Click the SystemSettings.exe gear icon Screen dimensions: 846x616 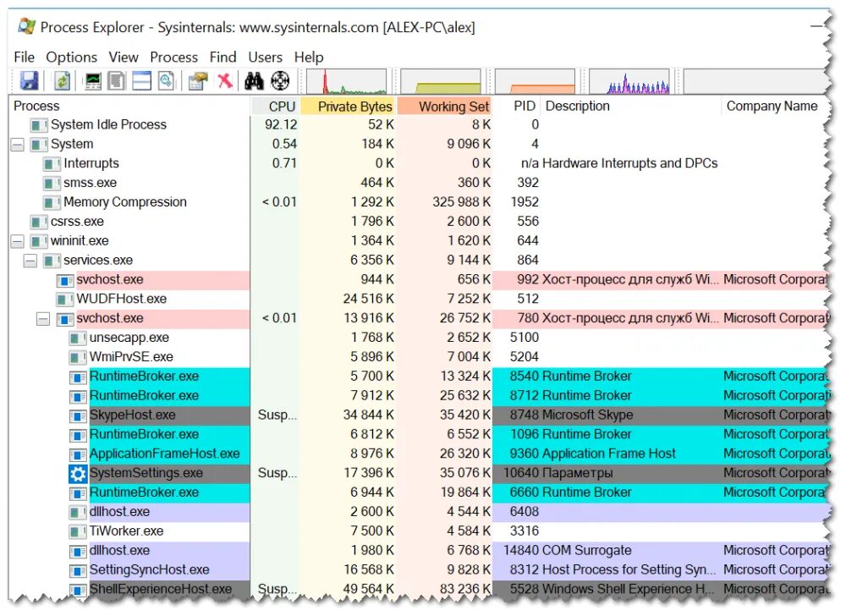point(78,474)
